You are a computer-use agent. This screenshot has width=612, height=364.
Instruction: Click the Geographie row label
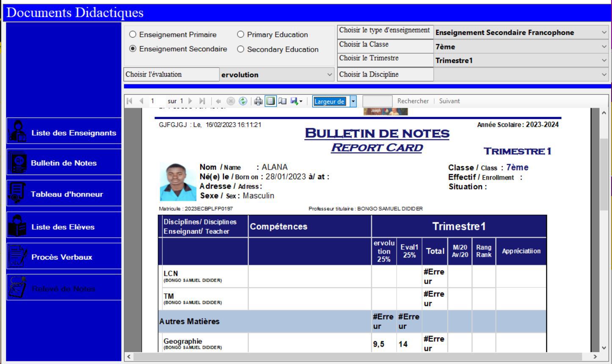coord(183,341)
